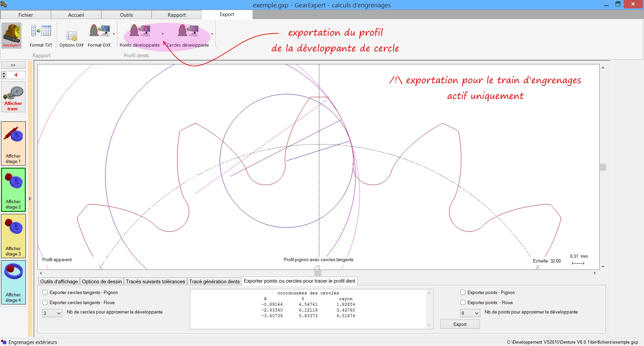Increment the gear train number stepper
This screenshot has height=346, width=644.
(4, 73)
